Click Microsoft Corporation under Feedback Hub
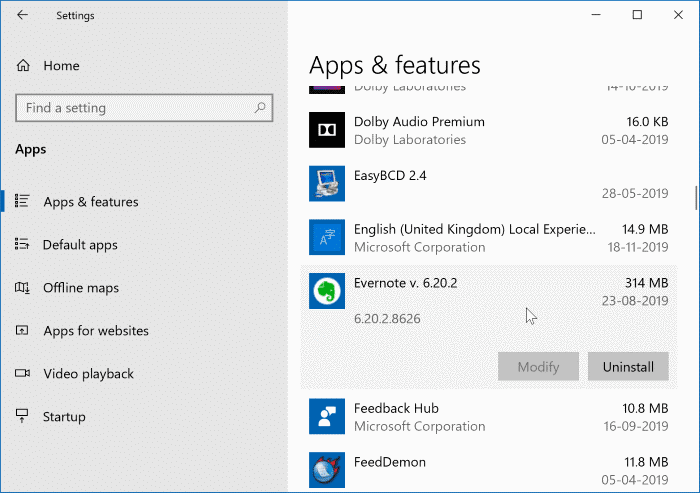 tap(420, 426)
